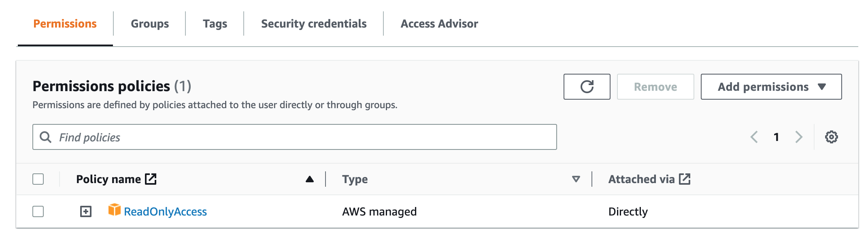Sort by Type column arrow
The image size is (868, 239).
(x=576, y=179)
